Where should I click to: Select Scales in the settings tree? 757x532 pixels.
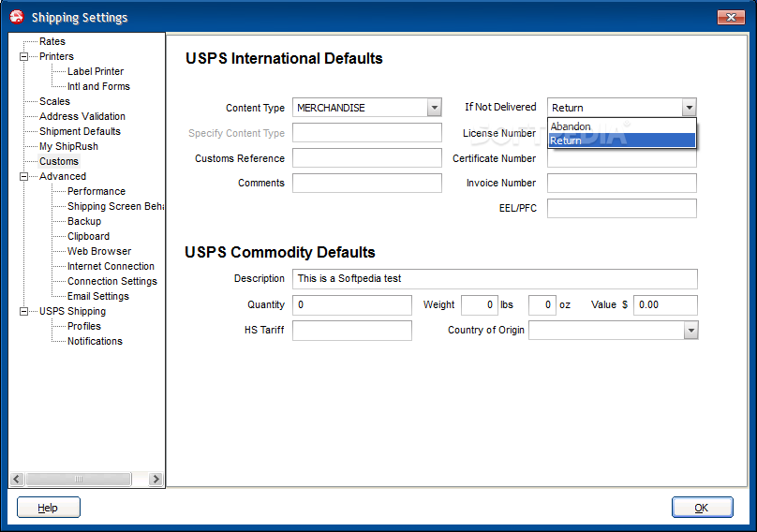coord(54,101)
